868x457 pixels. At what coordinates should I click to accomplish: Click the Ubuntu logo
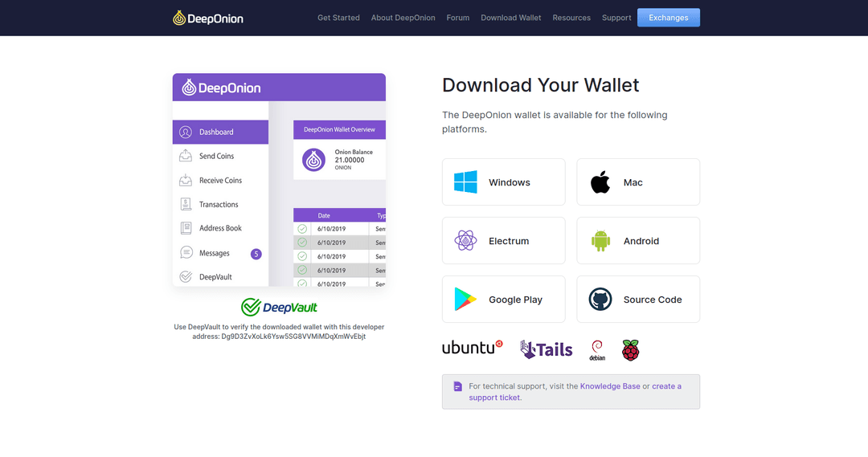pyautogui.click(x=473, y=348)
